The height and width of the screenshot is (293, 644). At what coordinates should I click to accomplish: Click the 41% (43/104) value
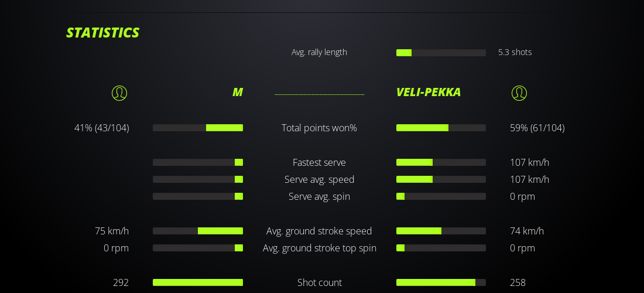[102, 128]
